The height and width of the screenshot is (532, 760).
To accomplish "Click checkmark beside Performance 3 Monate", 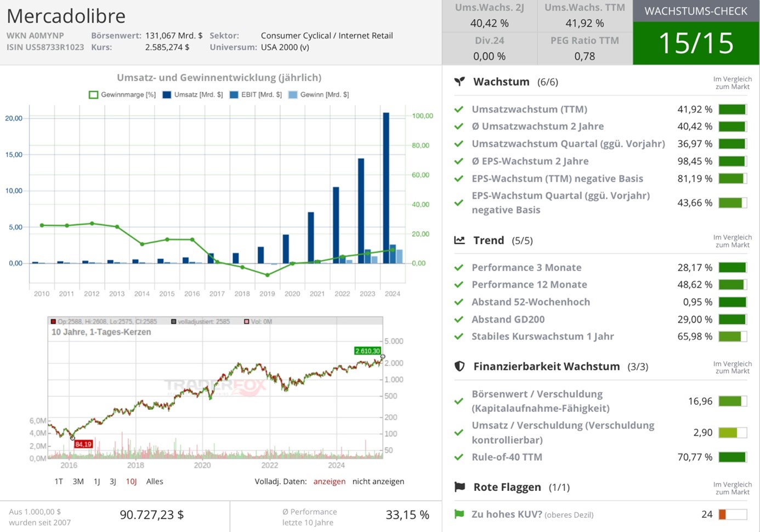I will (x=459, y=267).
